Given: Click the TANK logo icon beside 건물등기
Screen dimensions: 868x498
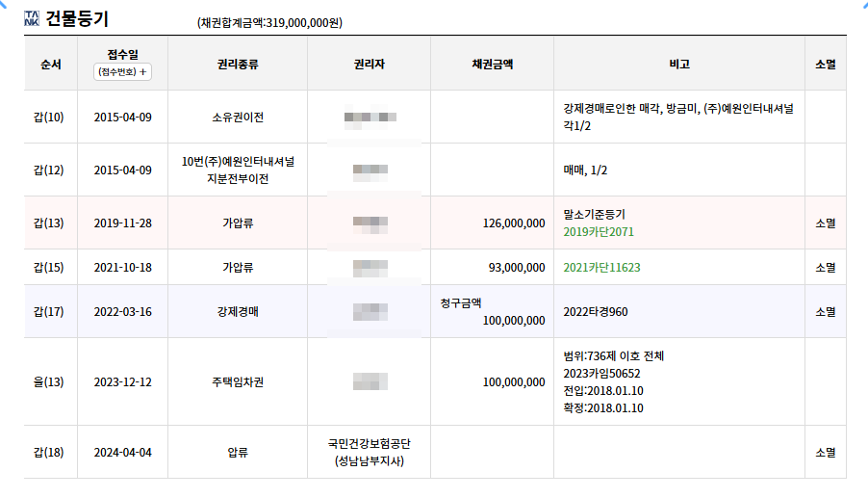Looking at the screenshot, I should click(x=32, y=18).
